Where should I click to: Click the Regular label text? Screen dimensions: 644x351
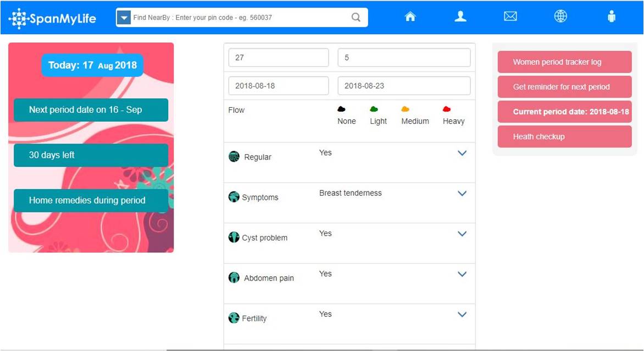(258, 157)
